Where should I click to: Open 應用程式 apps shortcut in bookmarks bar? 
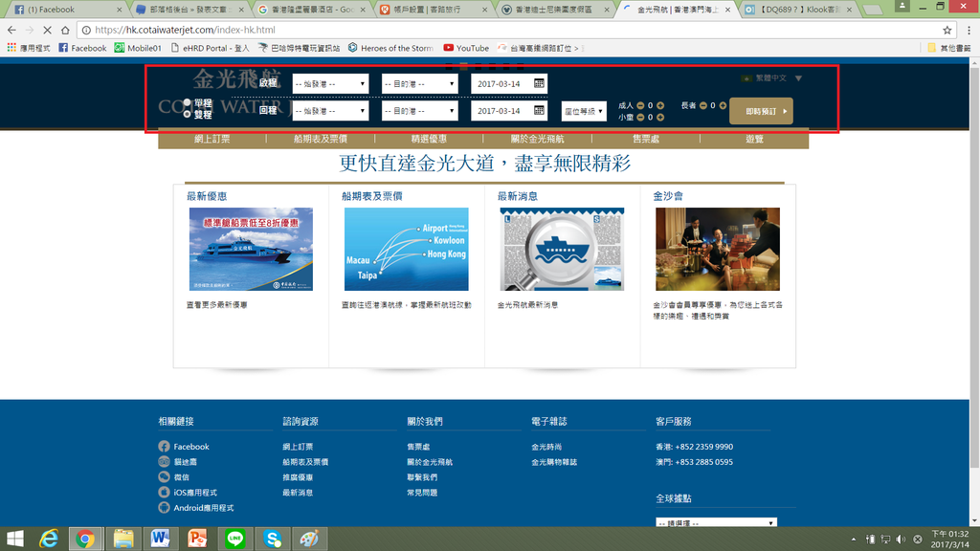click(28, 48)
